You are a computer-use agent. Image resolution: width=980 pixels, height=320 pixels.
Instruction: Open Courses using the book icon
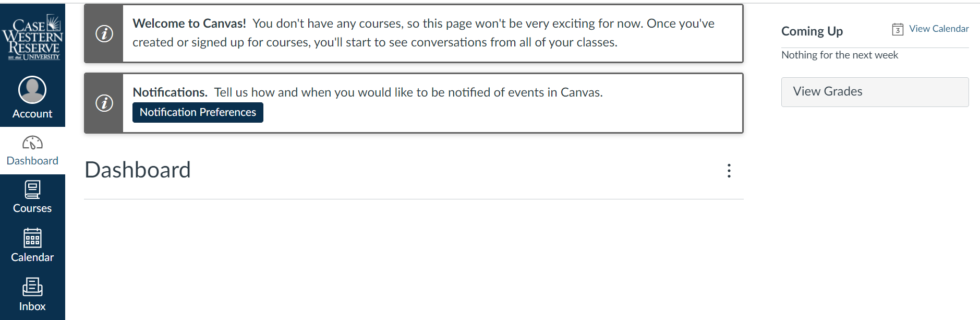(32, 189)
